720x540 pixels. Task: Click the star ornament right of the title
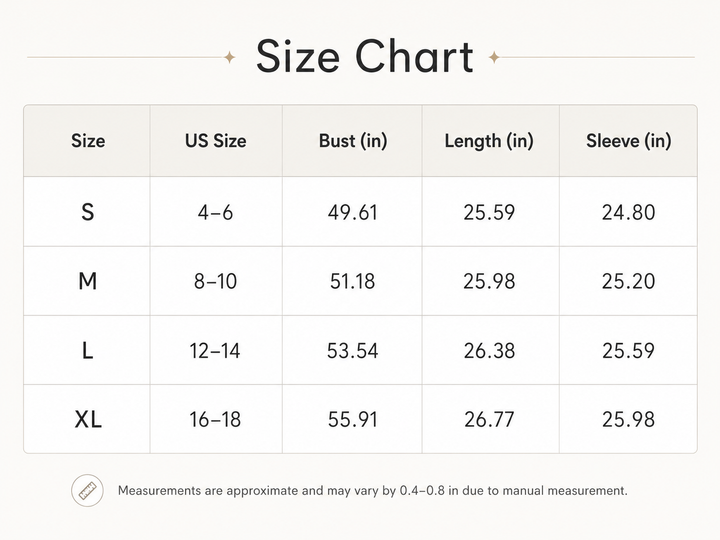[x=494, y=57]
